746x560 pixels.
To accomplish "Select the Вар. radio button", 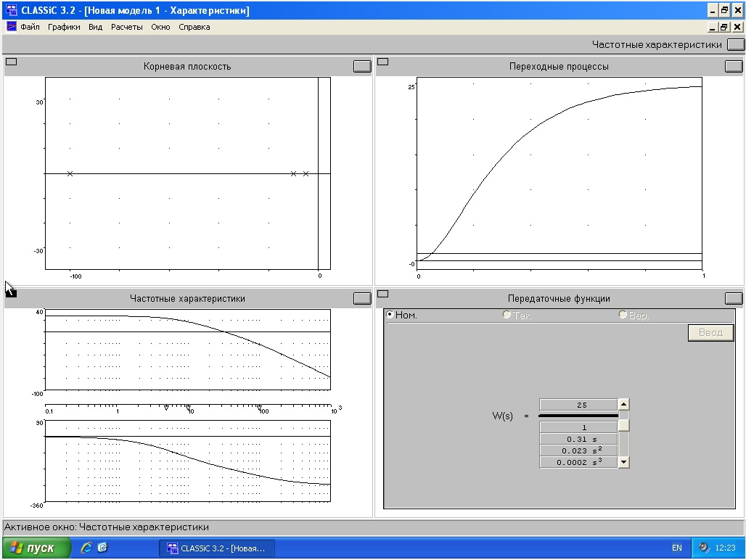I will pyautogui.click(x=623, y=315).
